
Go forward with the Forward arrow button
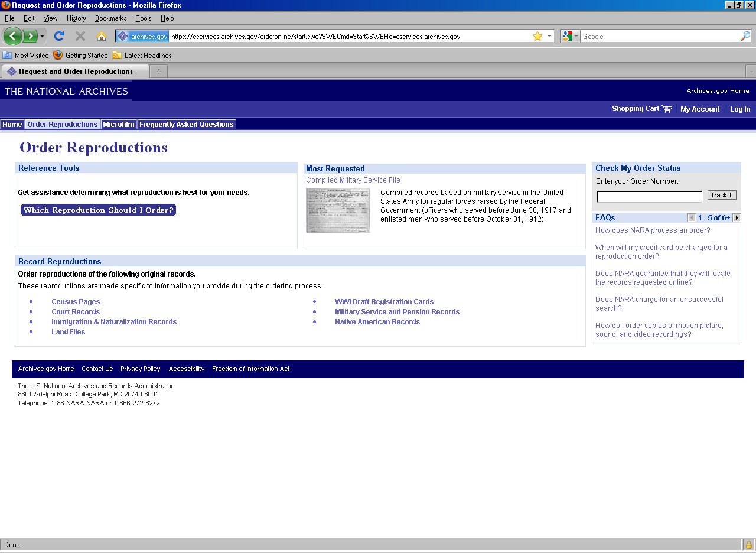pos(30,36)
